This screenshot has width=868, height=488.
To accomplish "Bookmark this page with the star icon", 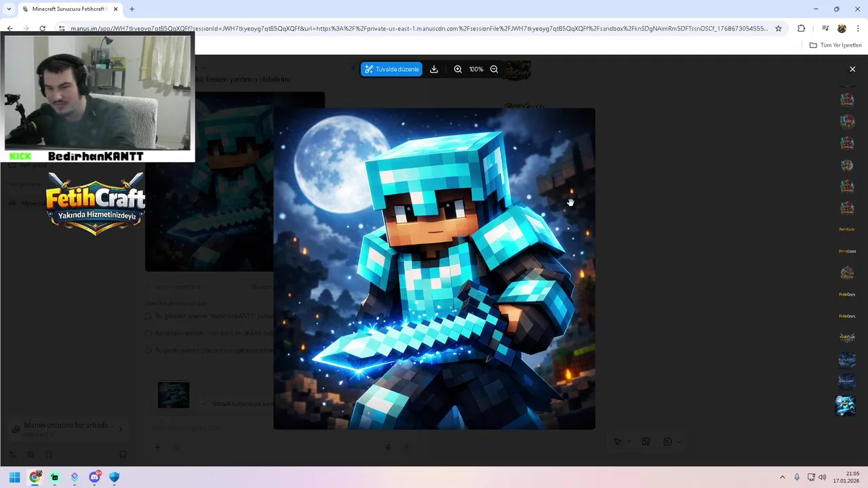I will point(778,28).
